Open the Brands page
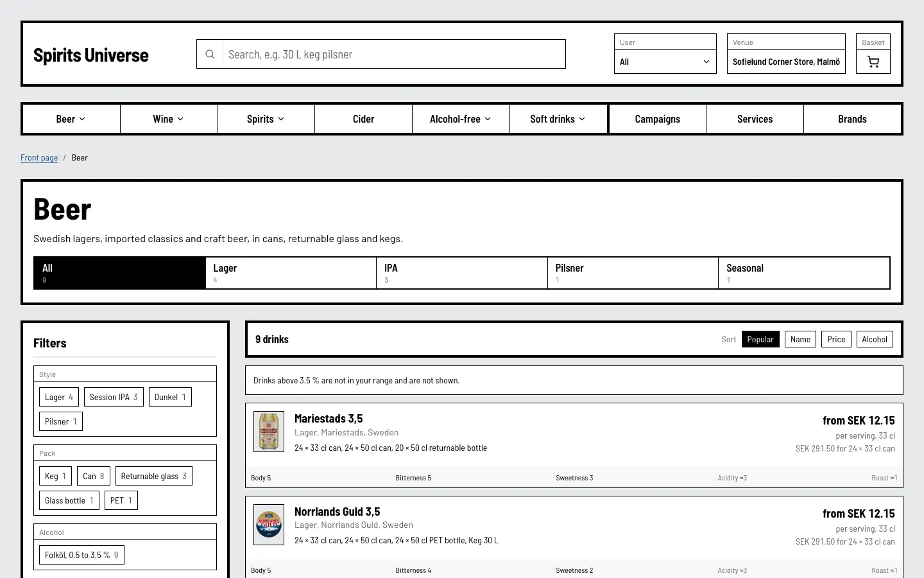Viewport: 924px width, 578px height. pos(852,119)
